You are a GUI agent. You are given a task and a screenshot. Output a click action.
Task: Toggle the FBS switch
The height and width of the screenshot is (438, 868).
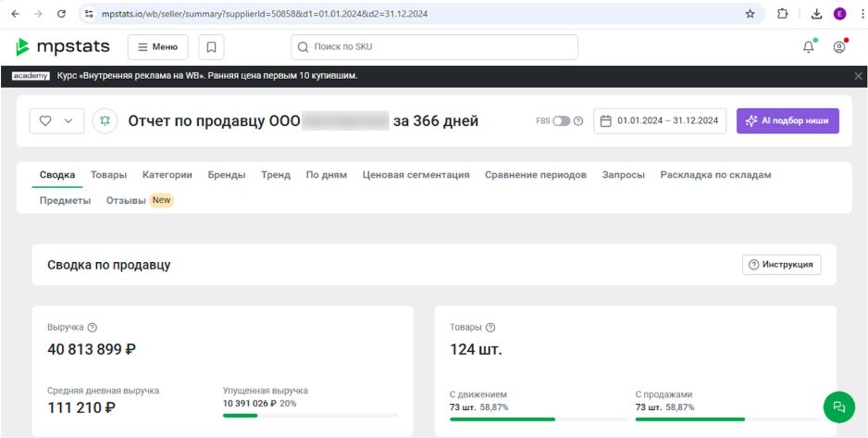562,121
